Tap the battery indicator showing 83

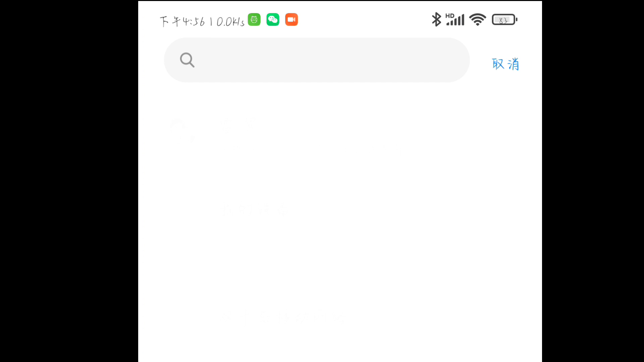(x=504, y=19)
